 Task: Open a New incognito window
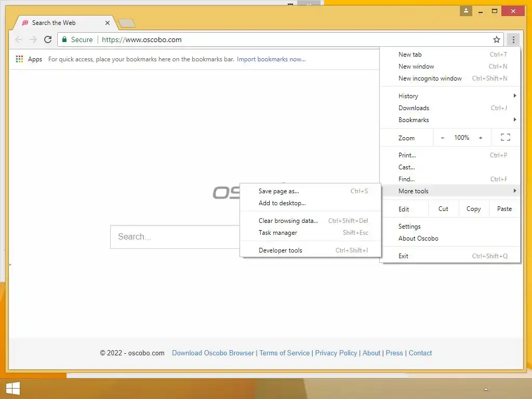click(450, 78)
